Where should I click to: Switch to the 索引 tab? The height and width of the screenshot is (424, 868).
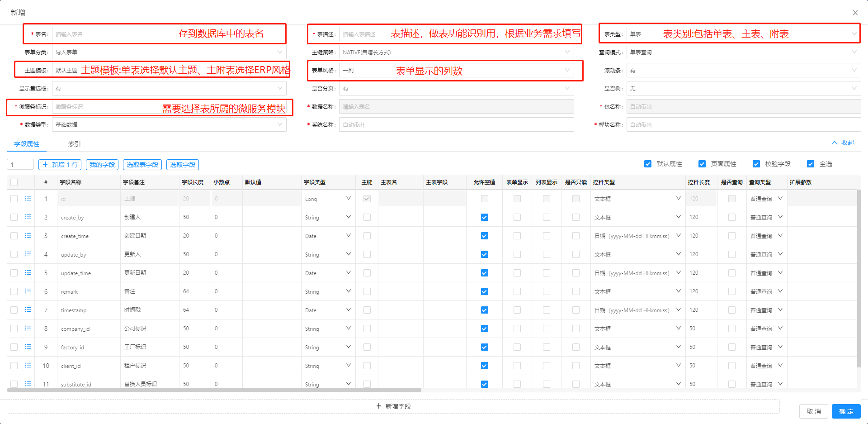tap(75, 144)
